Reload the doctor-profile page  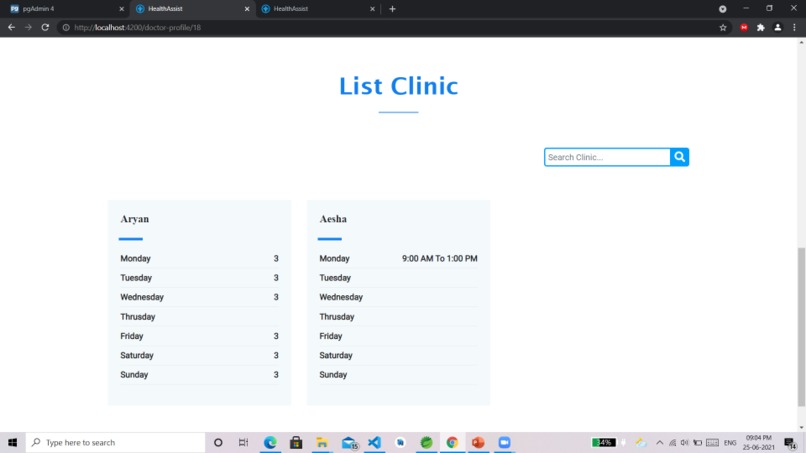(x=45, y=27)
